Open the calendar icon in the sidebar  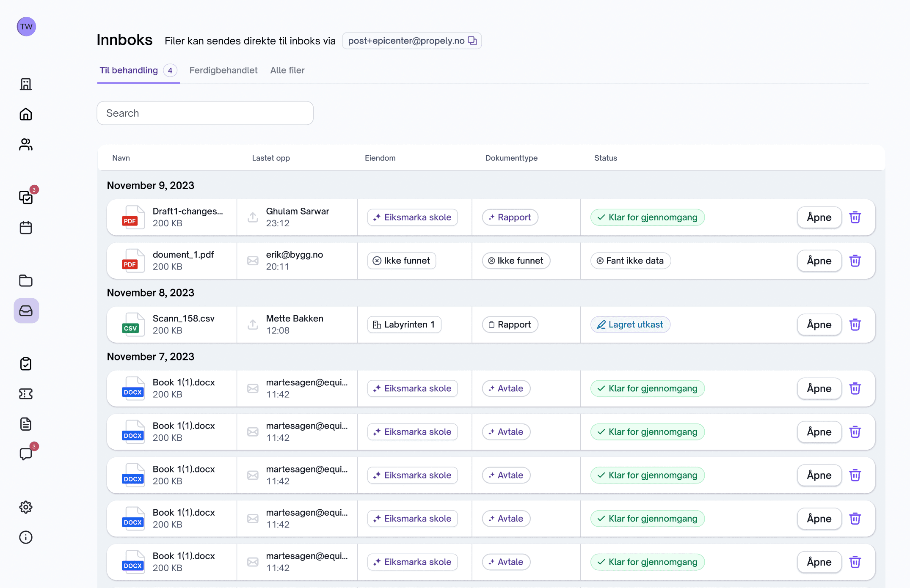click(x=26, y=228)
